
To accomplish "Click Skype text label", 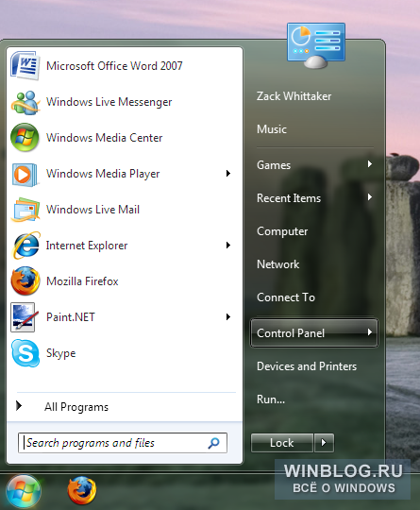I will pyautogui.click(x=60, y=353).
